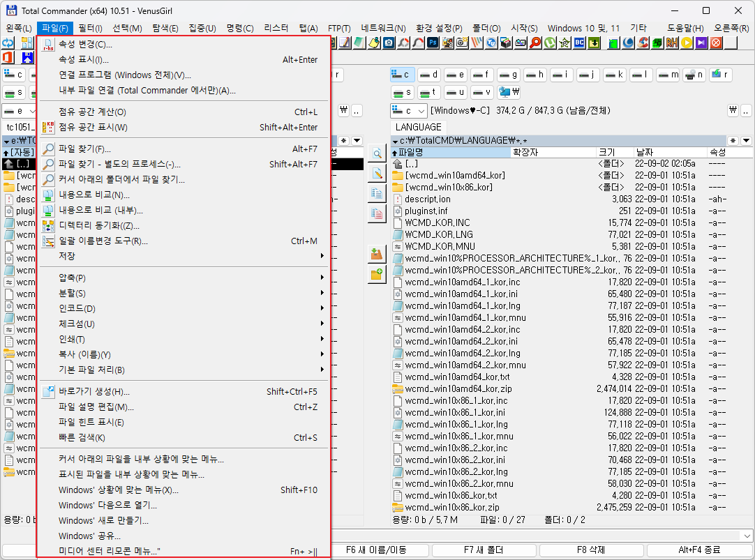Click the RH toolbar icon
755x560 pixels.
pos(672,43)
